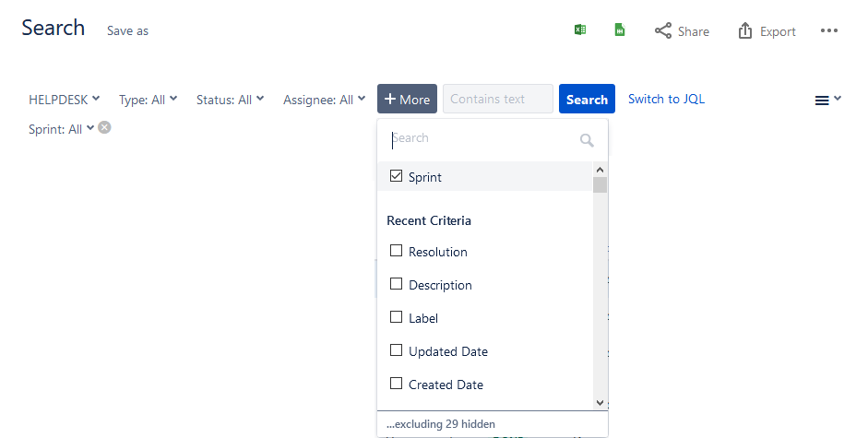This screenshot has height=438, width=868.
Task: Click the criteria list scrollbar thumb
Action: pyautogui.click(x=600, y=185)
